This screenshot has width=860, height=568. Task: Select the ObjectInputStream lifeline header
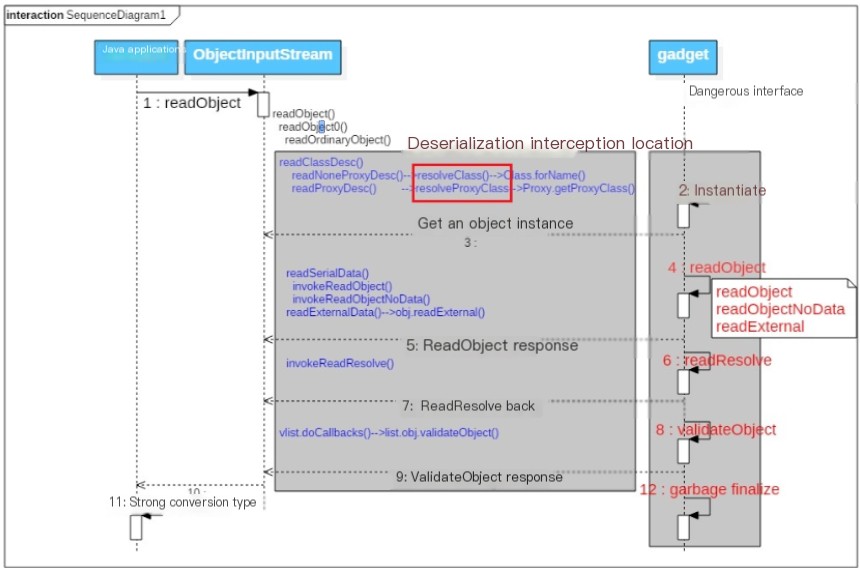point(263,57)
